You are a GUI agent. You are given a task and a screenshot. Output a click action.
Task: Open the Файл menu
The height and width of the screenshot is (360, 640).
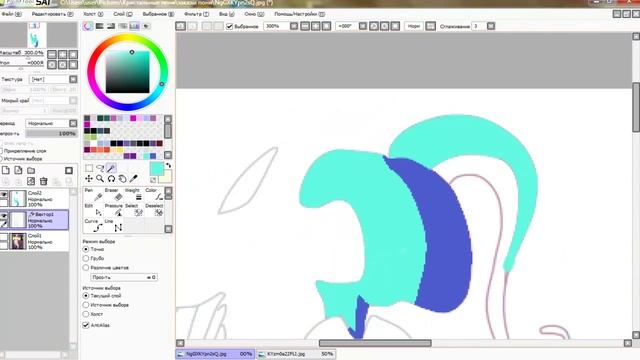[11, 14]
